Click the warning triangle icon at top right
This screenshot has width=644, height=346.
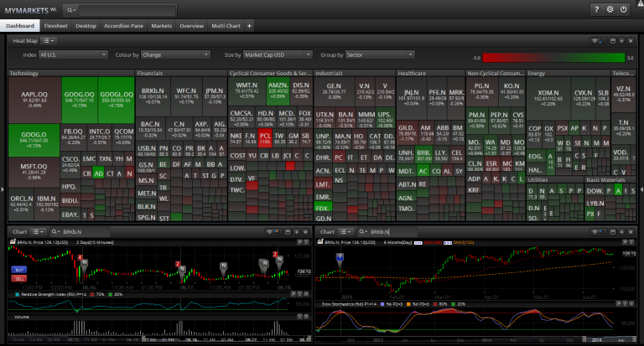coord(641,3)
